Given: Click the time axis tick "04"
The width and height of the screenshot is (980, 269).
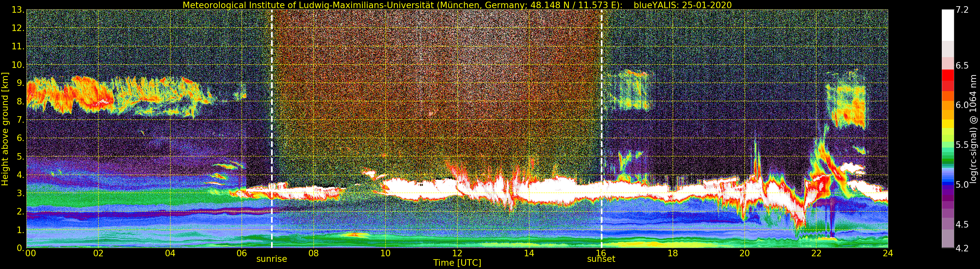Looking at the screenshot, I should click(170, 253).
